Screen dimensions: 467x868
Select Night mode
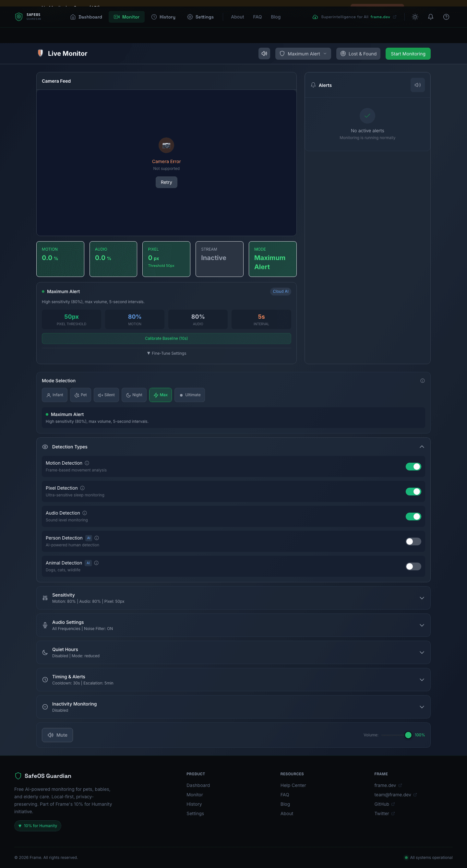point(134,395)
